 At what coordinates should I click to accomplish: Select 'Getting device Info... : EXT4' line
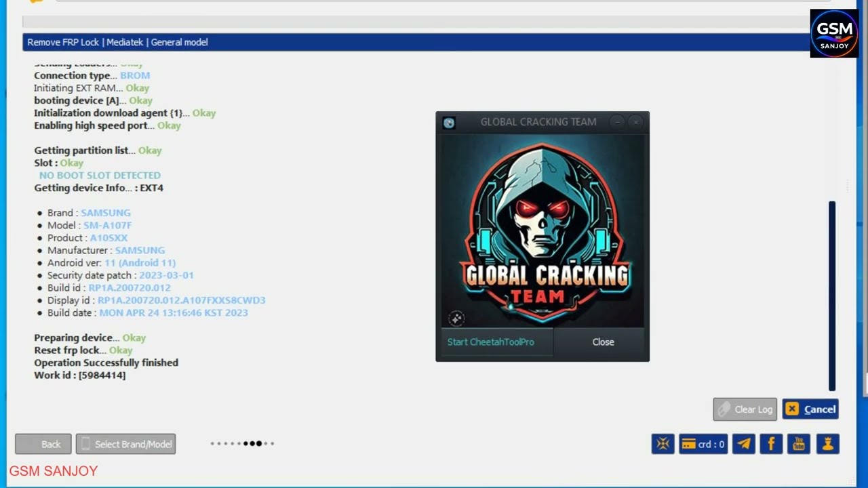pyautogui.click(x=99, y=188)
